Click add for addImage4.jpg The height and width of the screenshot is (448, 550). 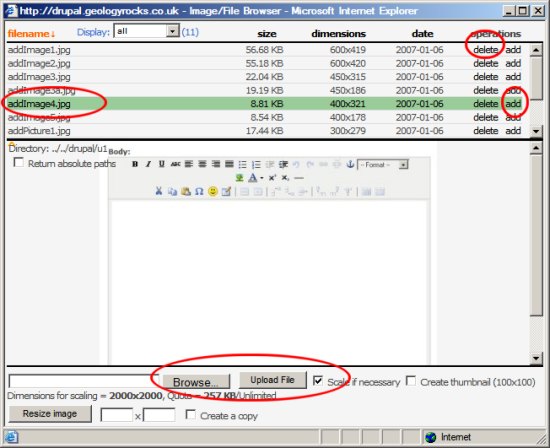(x=513, y=104)
